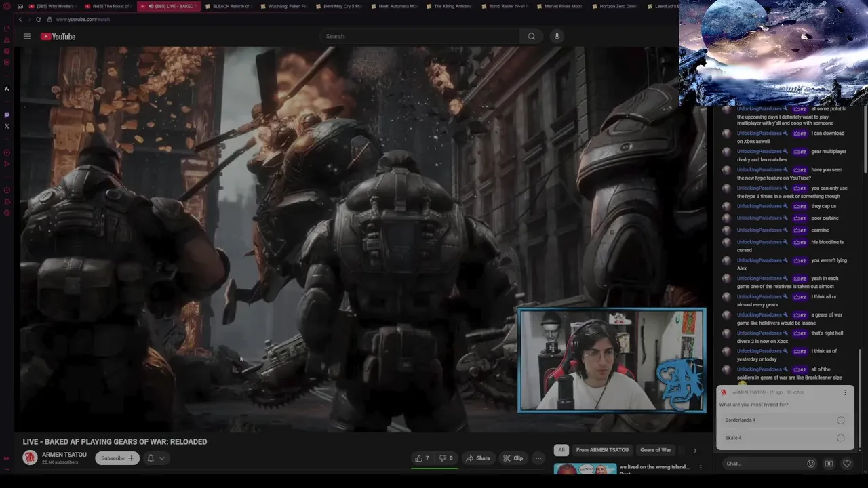Viewport: 868px width, 488px height.
Task: Click the video title 'LIVE - BAKED AF'
Action: [x=115, y=442]
